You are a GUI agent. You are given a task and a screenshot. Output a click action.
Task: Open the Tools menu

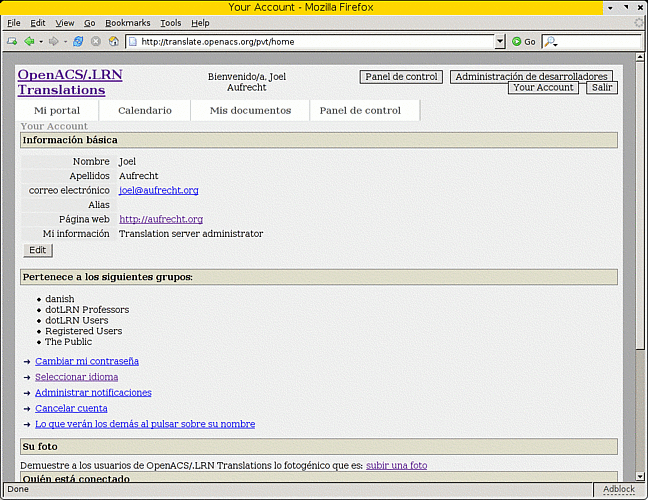[x=170, y=22]
